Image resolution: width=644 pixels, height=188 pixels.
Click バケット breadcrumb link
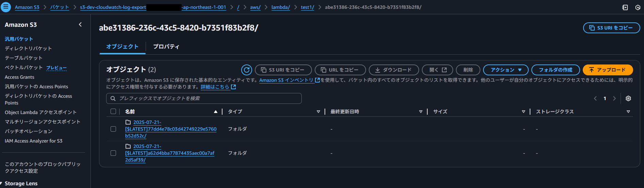click(60, 7)
